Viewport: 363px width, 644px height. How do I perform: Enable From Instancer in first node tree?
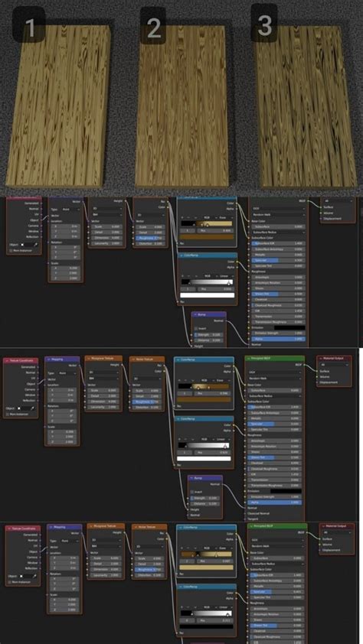[11, 249]
